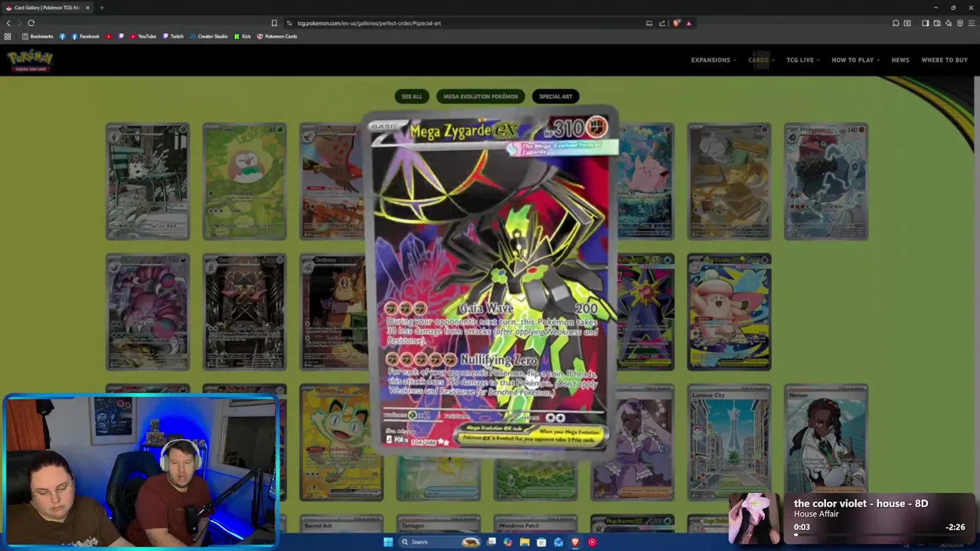Reload the Card Gallery page
Image resolution: width=980 pixels, height=551 pixels.
click(31, 23)
